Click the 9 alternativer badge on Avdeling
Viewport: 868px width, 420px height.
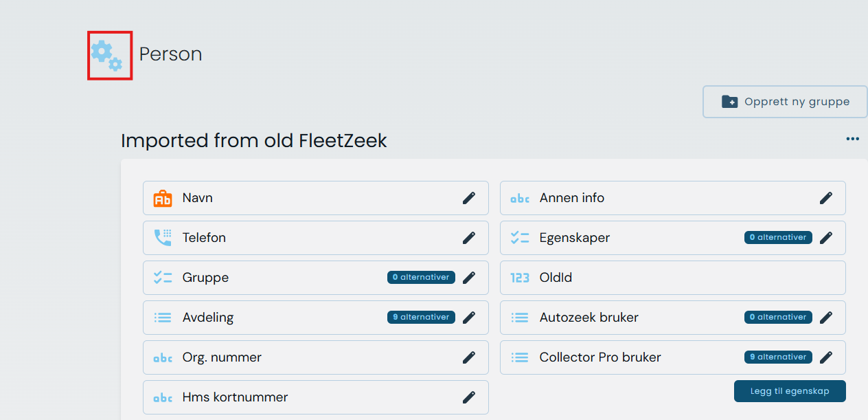pos(421,318)
